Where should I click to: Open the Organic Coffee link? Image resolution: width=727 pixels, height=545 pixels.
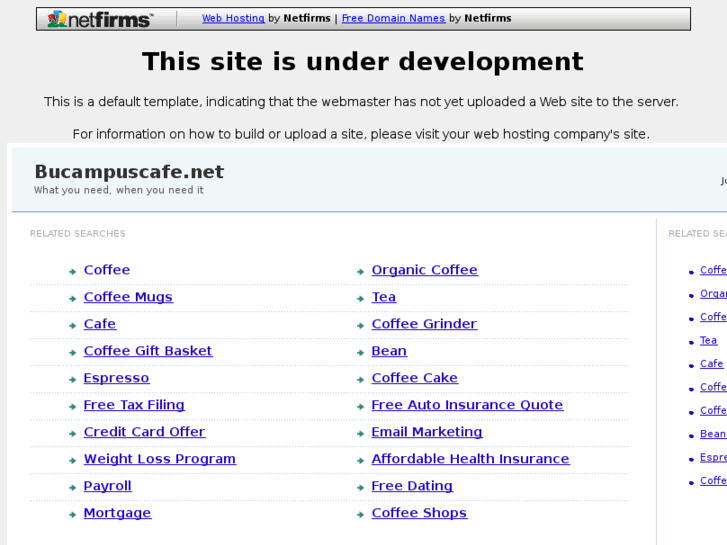pyautogui.click(x=424, y=270)
